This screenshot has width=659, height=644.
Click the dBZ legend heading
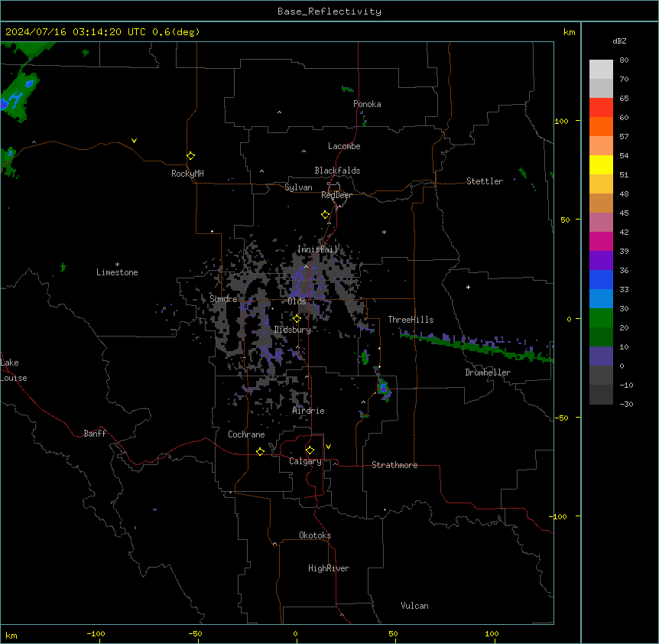619,41
